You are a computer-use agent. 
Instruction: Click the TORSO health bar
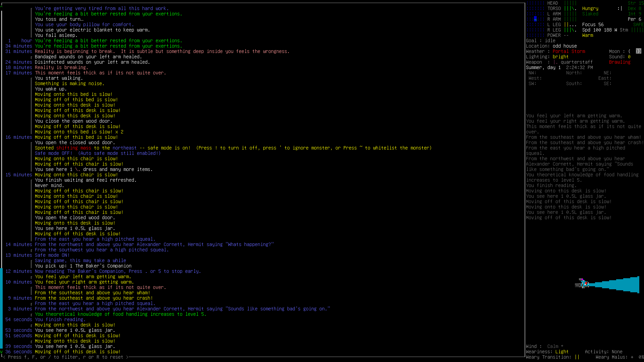(x=570, y=8)
